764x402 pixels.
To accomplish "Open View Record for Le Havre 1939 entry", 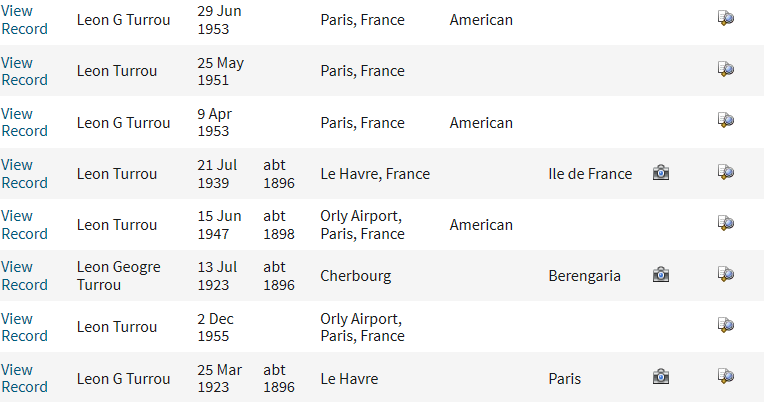I will [x=24, y=174].
